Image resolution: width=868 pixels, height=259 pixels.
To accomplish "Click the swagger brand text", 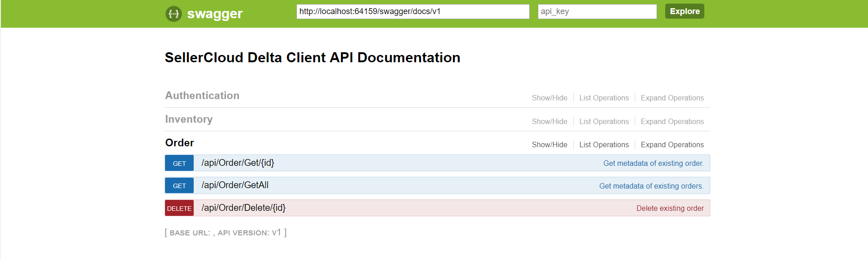I will (215, 14).
